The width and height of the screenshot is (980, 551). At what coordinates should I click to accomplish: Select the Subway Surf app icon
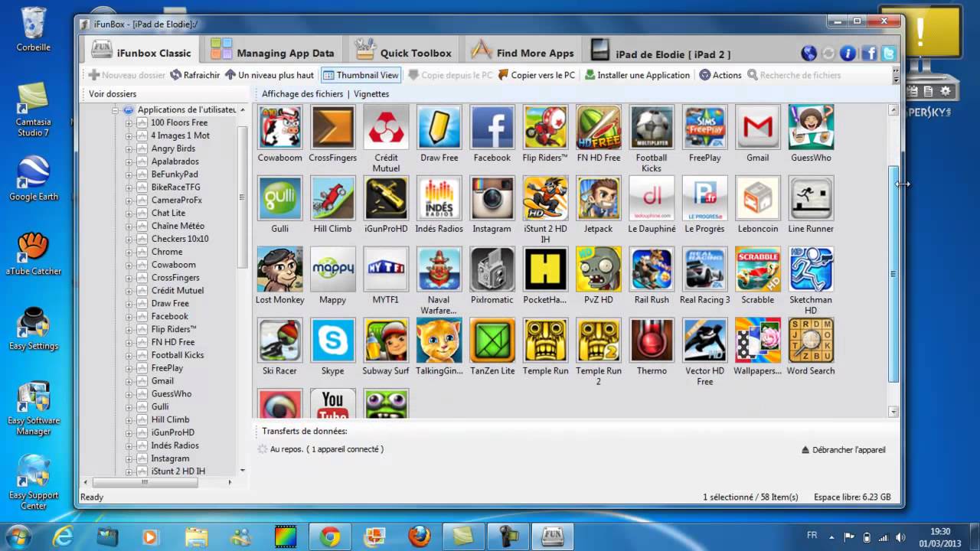point(386,341)
